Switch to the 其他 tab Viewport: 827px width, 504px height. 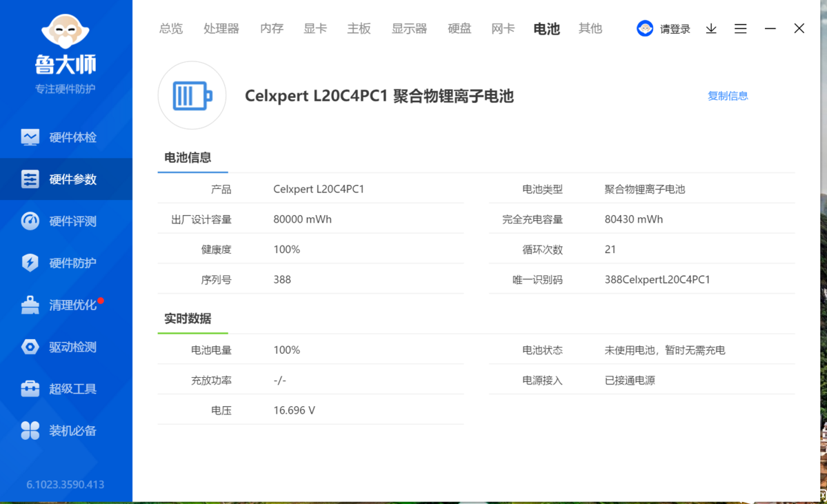pos(590,28)
